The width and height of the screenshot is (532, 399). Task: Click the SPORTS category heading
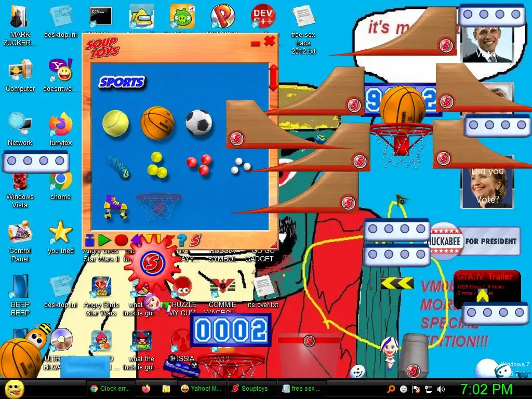point(122,83)
